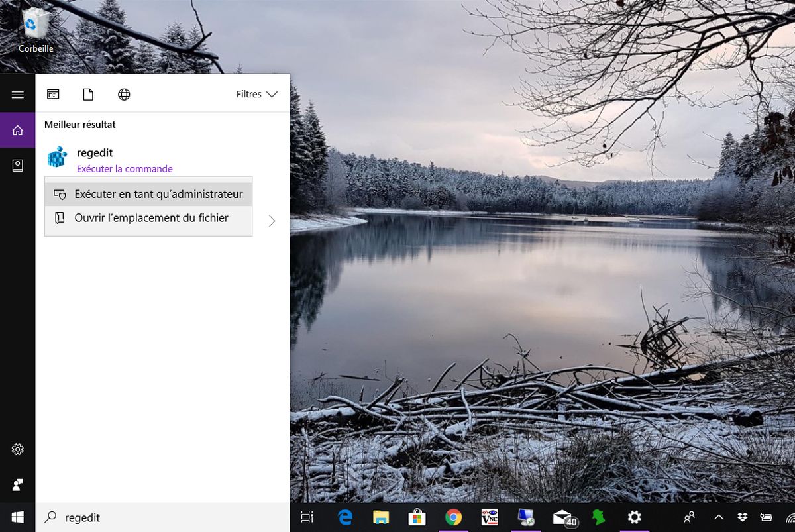The width and height of the screenshot is (795, 532).
Task: Switch to Google Chrome in taskbar
Action: point(453,517)
